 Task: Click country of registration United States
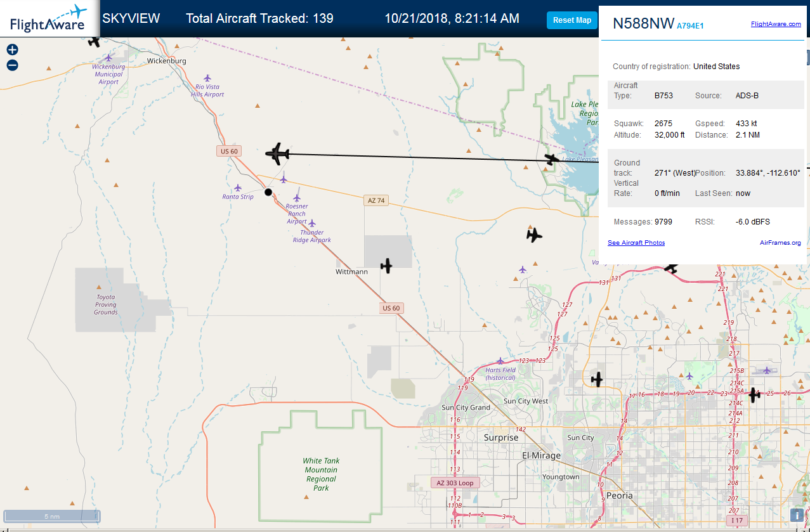[x=717, y=67]
